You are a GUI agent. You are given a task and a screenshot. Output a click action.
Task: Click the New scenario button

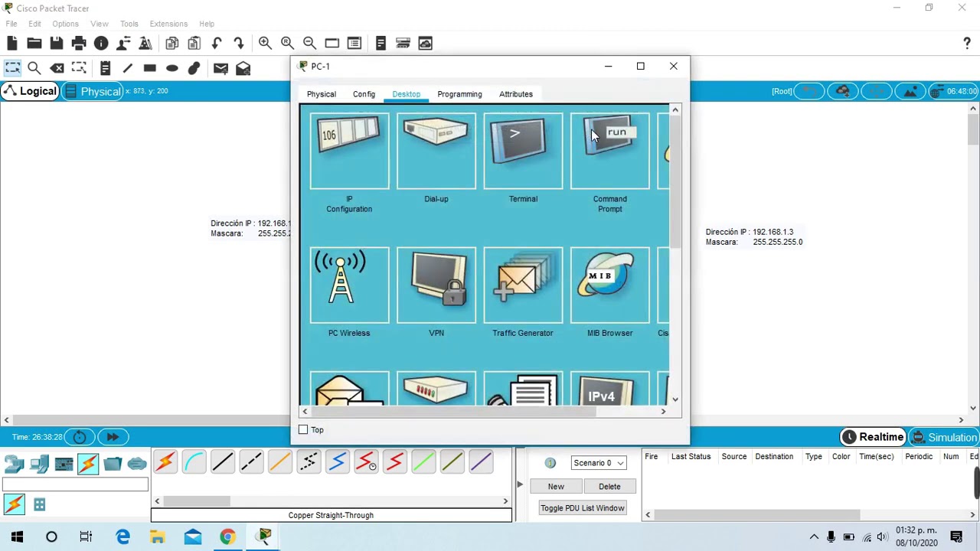(556, 487)
